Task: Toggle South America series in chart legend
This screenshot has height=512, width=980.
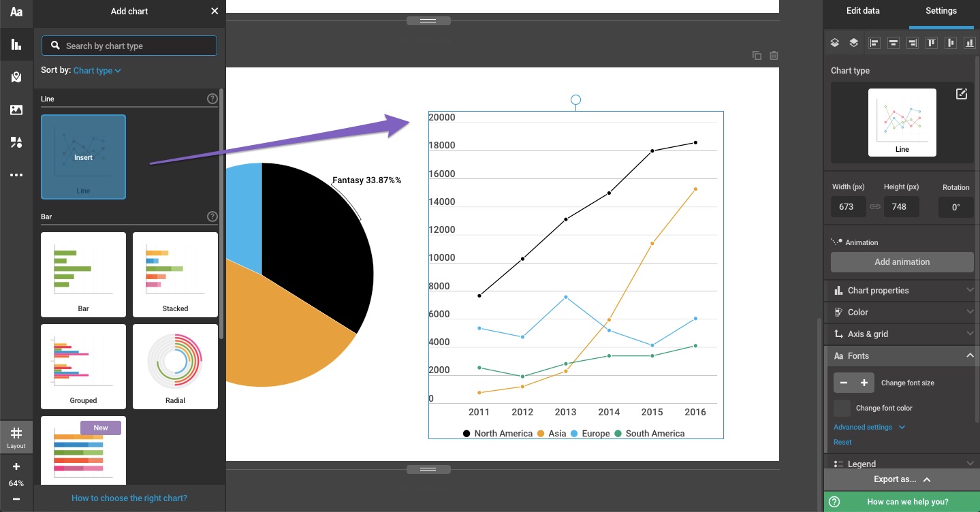Action: (x=649, y=433)
